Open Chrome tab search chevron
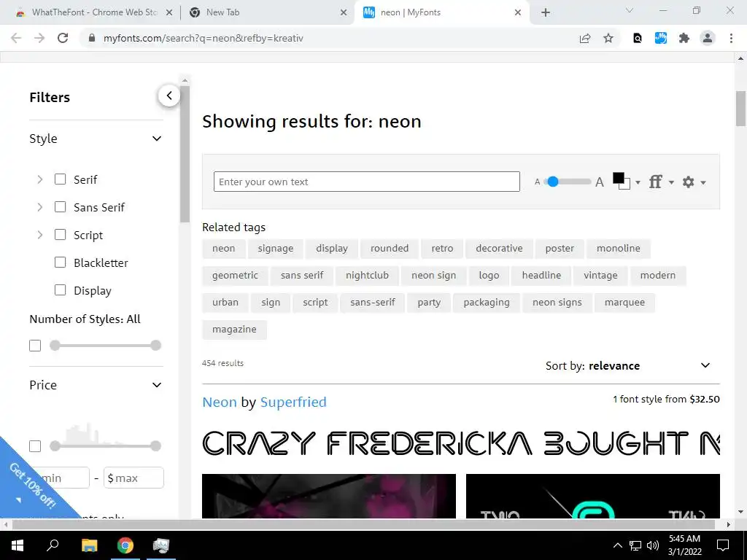 coord(630,10)
